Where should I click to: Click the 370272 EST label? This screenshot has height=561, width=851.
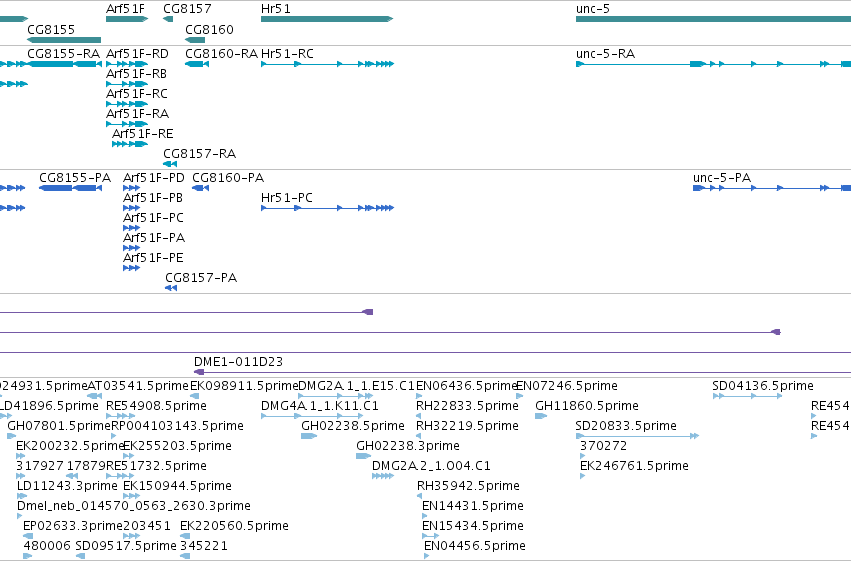click(604, 446)
